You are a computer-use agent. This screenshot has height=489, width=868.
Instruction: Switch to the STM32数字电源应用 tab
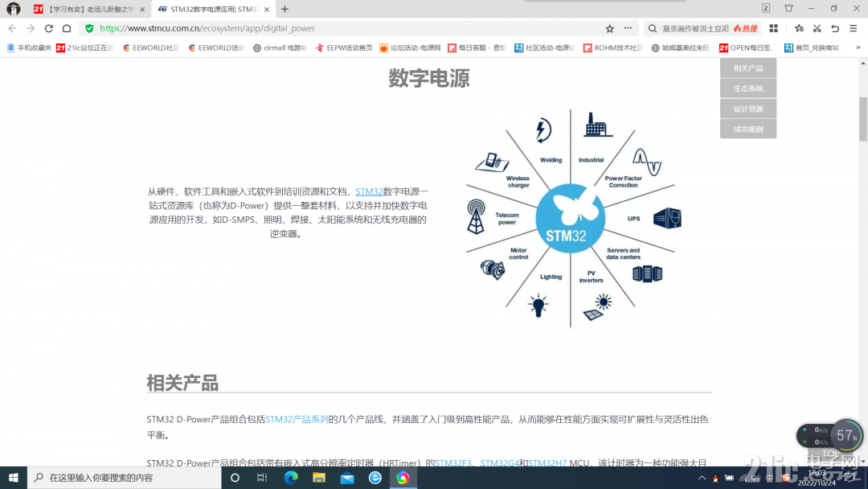213,10
